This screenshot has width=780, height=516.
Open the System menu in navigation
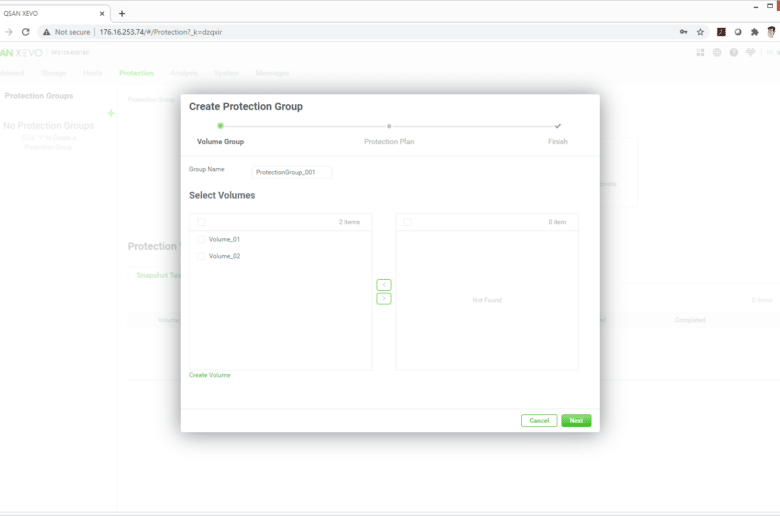tap(227, 73)
